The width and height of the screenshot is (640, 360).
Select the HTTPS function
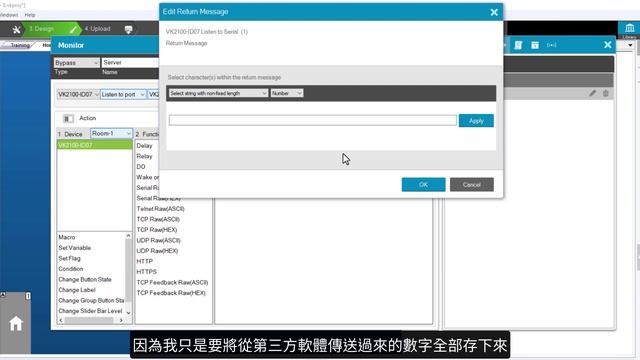[x=147, y=272]
